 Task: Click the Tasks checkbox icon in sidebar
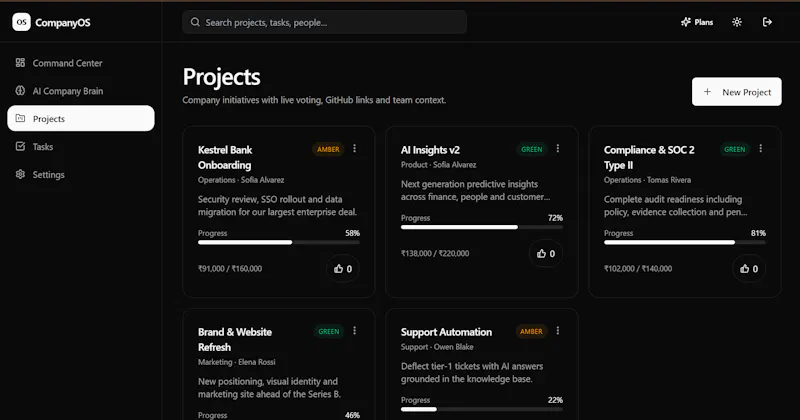20,146
